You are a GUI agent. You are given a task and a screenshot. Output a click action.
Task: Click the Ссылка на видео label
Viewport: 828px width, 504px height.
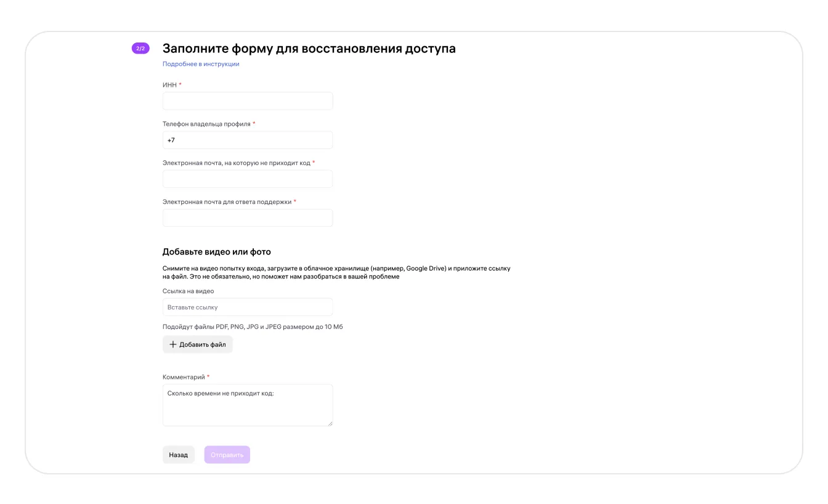188,291
